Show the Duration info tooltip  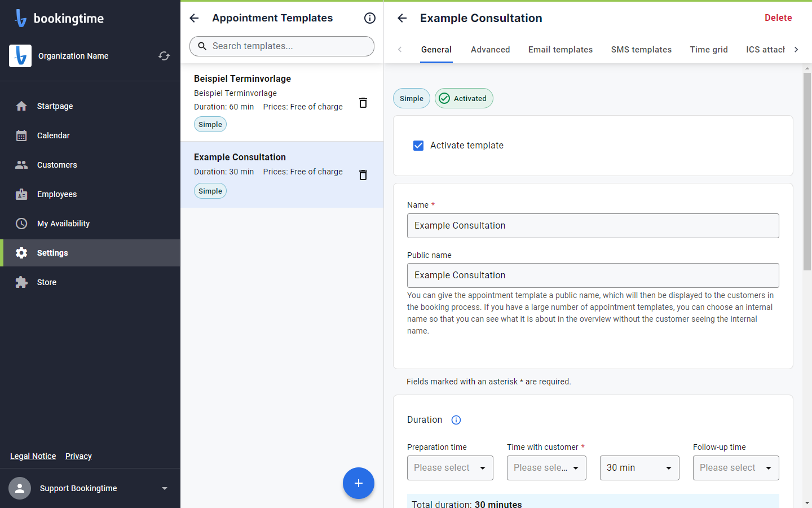[x=456, y=420]
